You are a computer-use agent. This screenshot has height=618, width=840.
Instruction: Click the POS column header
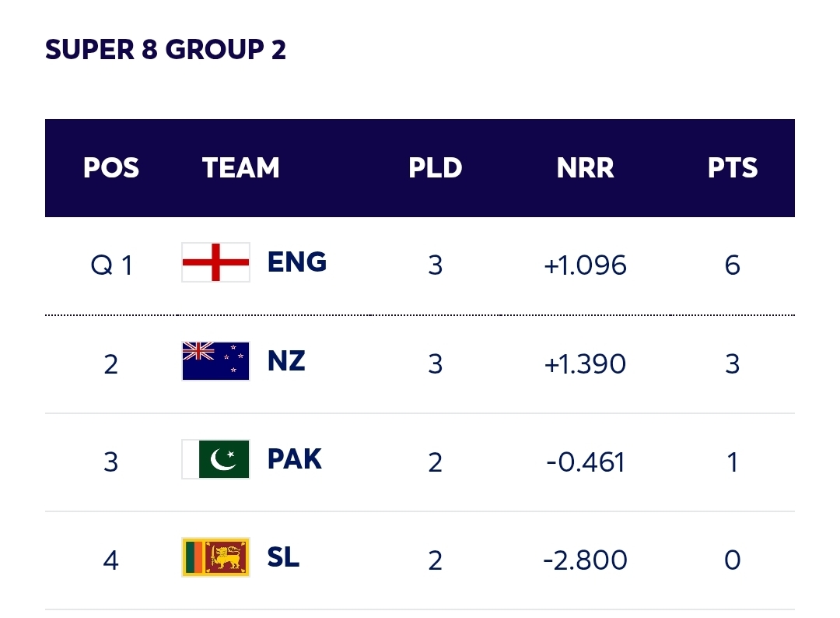tap(111, 168)
